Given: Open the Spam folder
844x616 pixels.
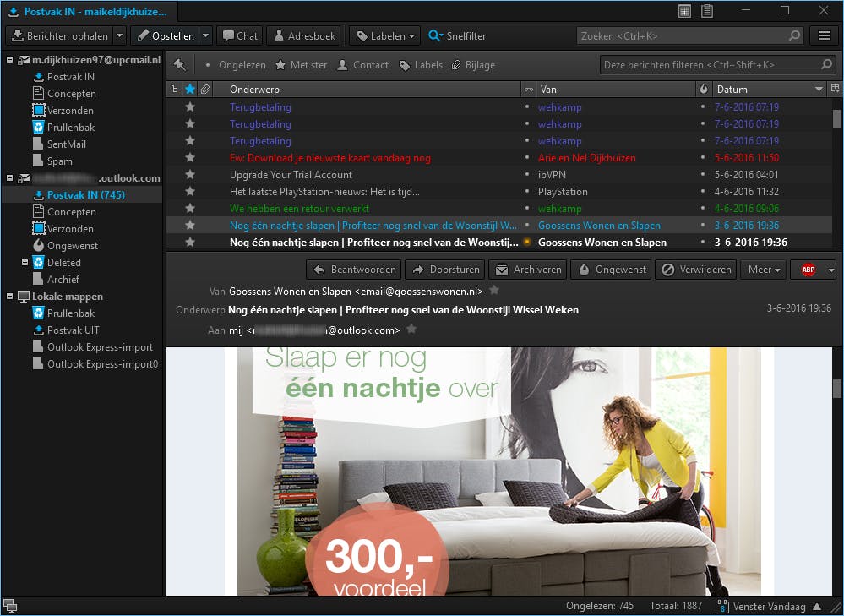Looking at the screenshot, I should tap(59, 161).
